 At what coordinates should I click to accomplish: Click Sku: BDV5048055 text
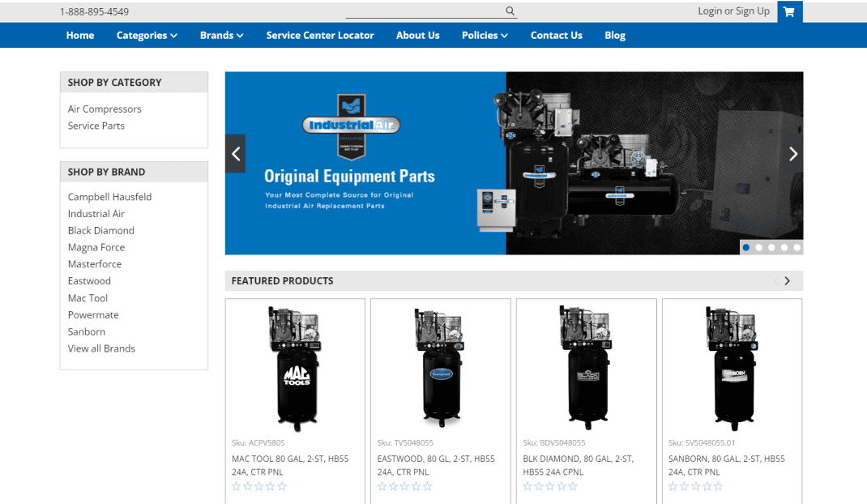(554, 442)
